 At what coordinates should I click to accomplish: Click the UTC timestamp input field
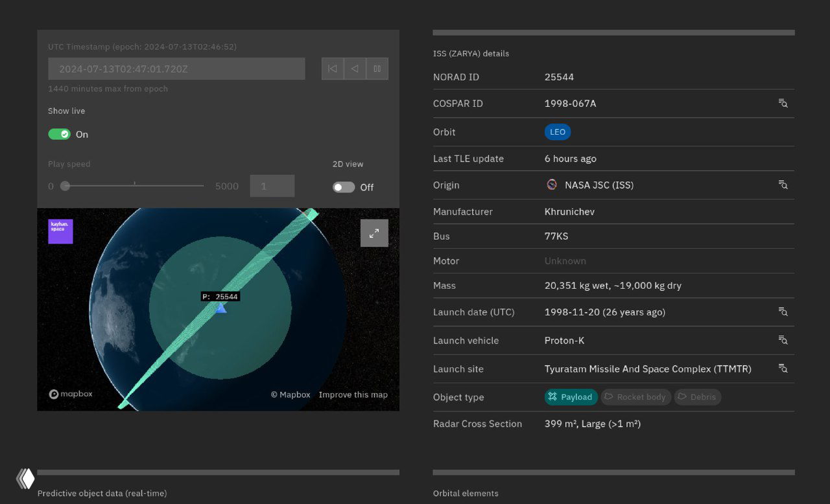176,69
